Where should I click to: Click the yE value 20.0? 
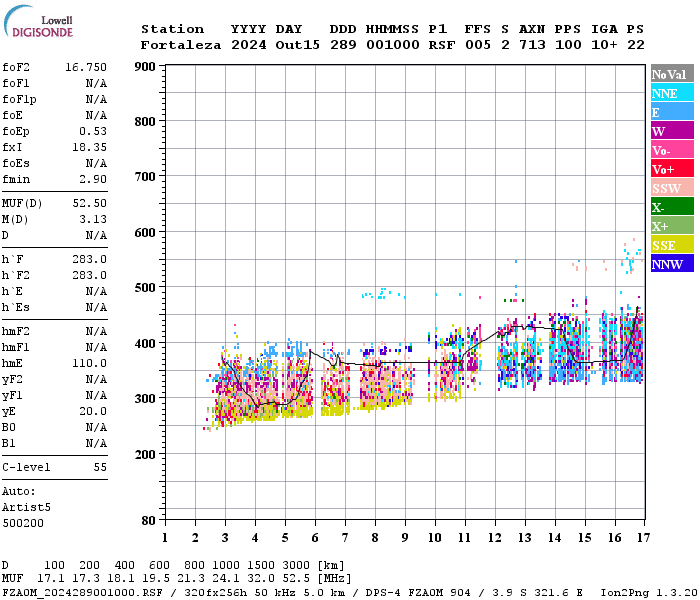click(x=93, y=411)
